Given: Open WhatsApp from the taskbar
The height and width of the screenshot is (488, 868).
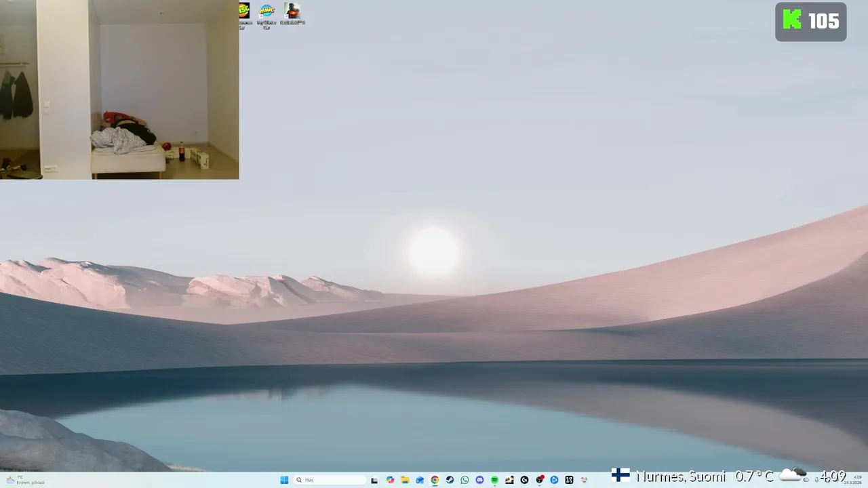Looking at the screenshot, I should click(x=465, y=480).
